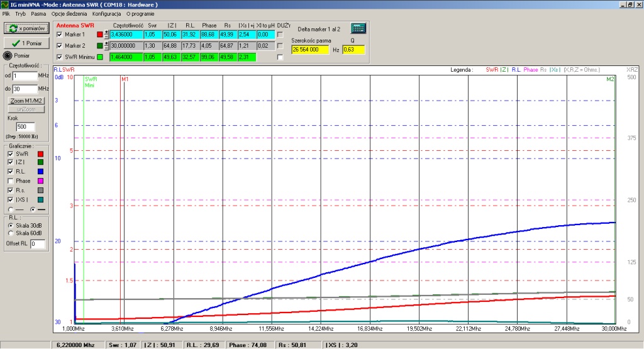Start continuous sweep with x pomiarów button
The width and height of the screenshot is (644, 349).
click(26, 28)
